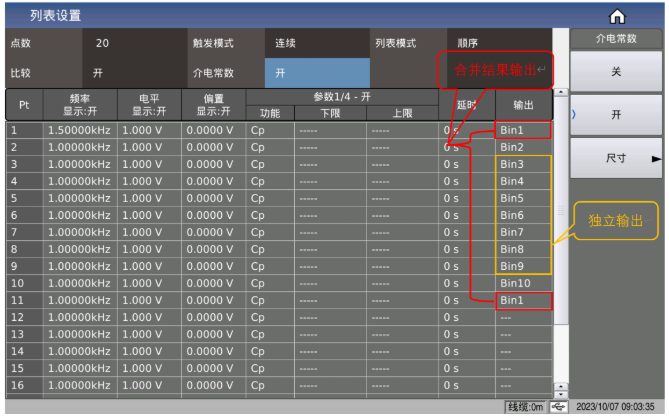The image size is (669, 419).
Task: Click the 参数1/4 - 开 header
Action: [x=342, y=97]
